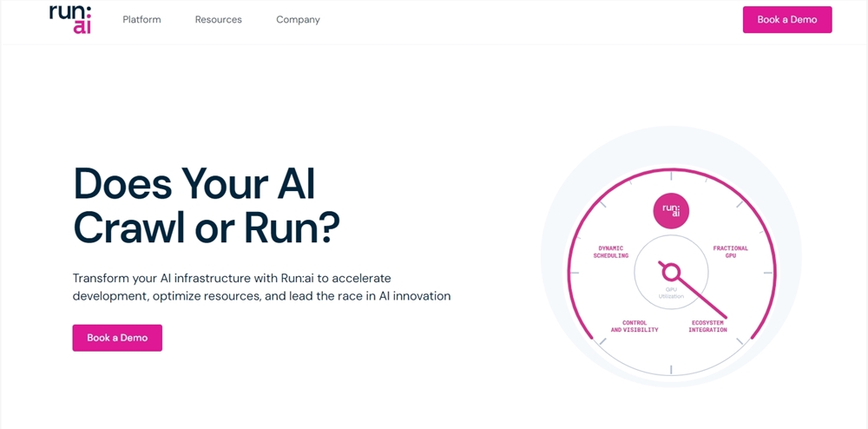Select the Dynamic Scheduling label

[610, 253]
